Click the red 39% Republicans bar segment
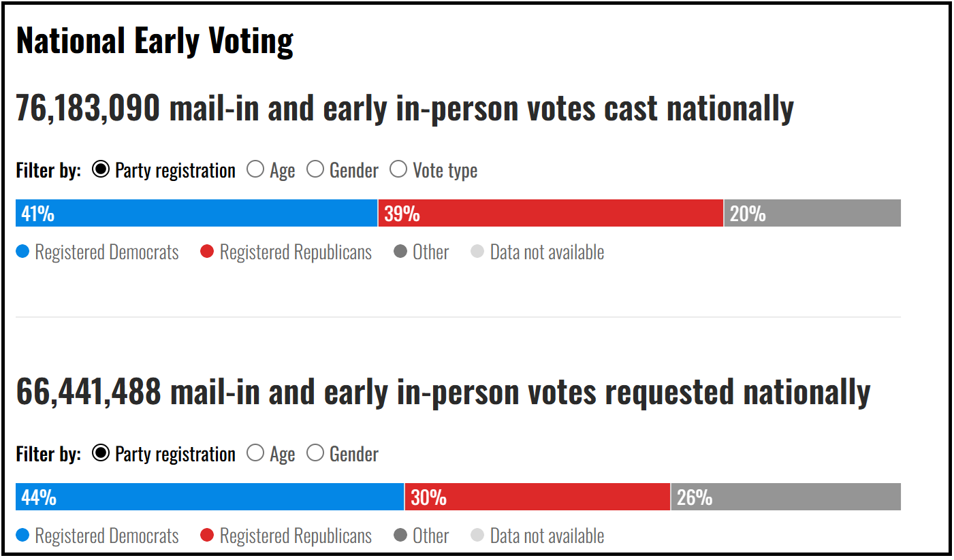The image size is (954, 560). pyautogui.click(x=550, y=213)
